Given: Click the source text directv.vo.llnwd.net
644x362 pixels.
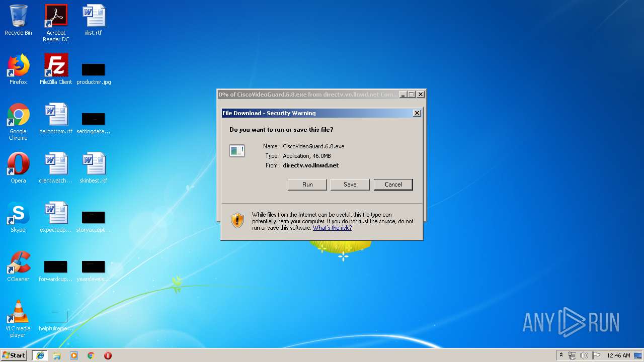Looking at the screenshot, I should pyautogui.click(x=310, y=165).
